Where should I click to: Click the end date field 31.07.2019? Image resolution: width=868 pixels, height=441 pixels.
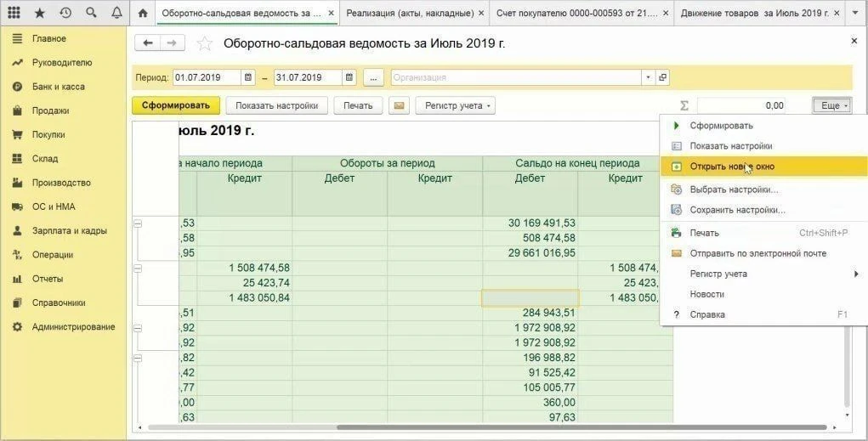(x=308, y=77)
